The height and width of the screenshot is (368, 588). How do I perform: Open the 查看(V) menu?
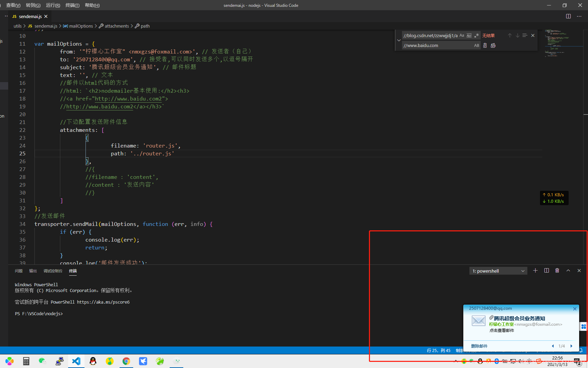point(13,5)
